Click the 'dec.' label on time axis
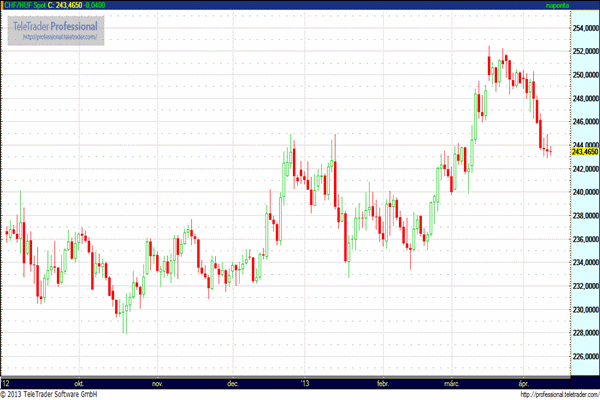The image size is (600, 400). coord(233,383)
